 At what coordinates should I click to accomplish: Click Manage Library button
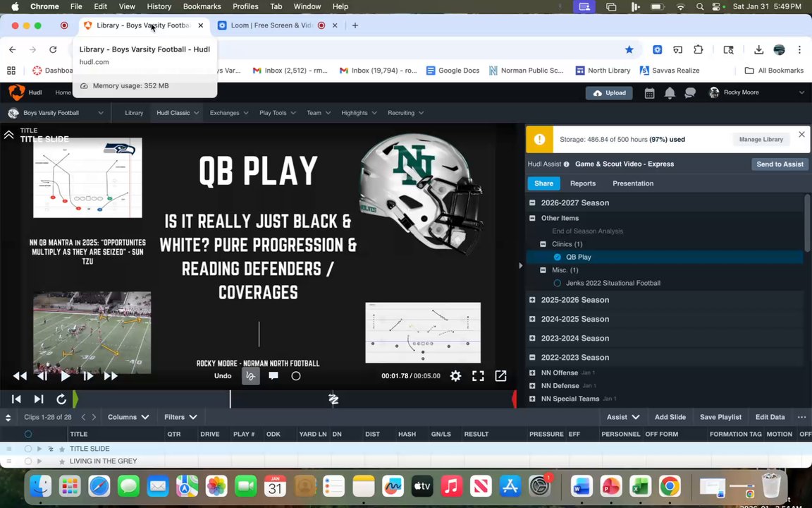pos(761,140)
